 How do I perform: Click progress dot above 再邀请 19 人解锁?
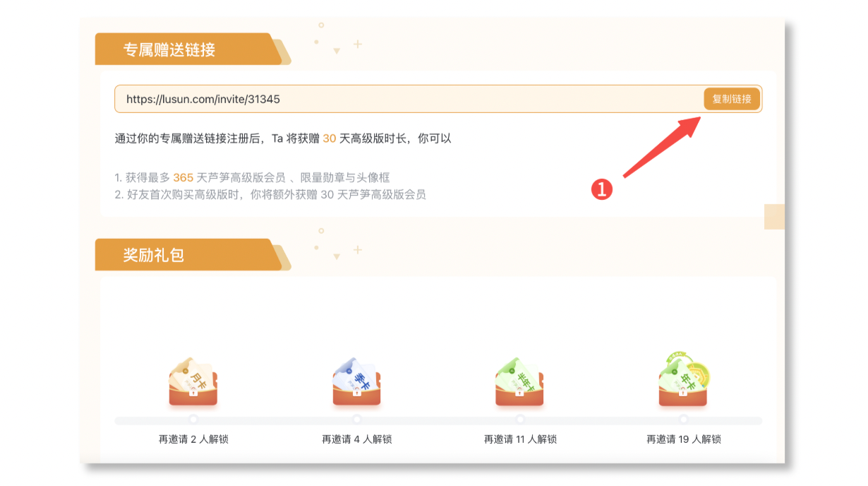[x=684, y=420]
